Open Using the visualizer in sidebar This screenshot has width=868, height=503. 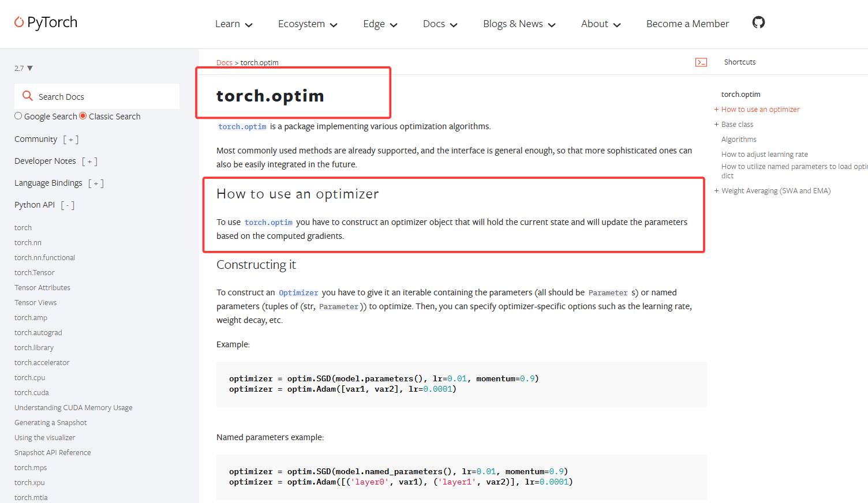(45, 438)
